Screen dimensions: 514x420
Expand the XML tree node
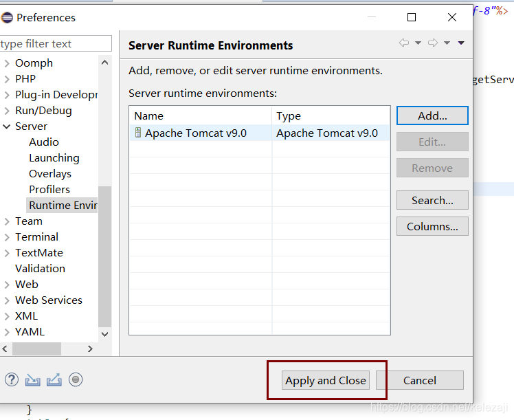pyautogui.click(x=7, y=316)
